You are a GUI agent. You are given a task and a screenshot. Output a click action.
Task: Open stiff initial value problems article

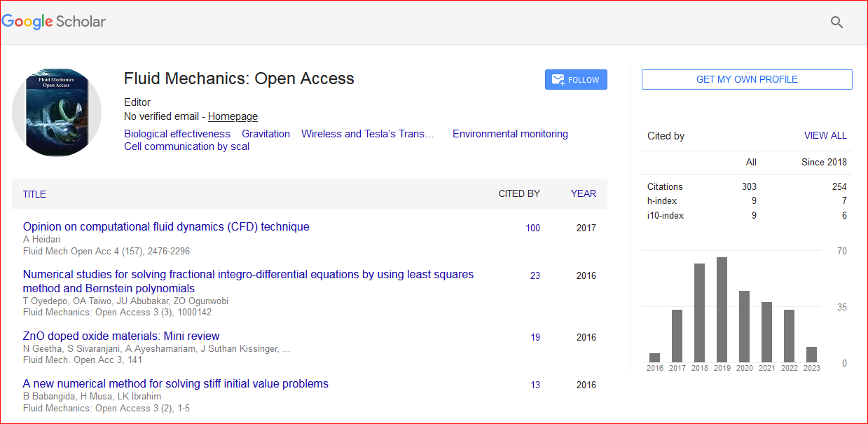click(x=175, y=384)
